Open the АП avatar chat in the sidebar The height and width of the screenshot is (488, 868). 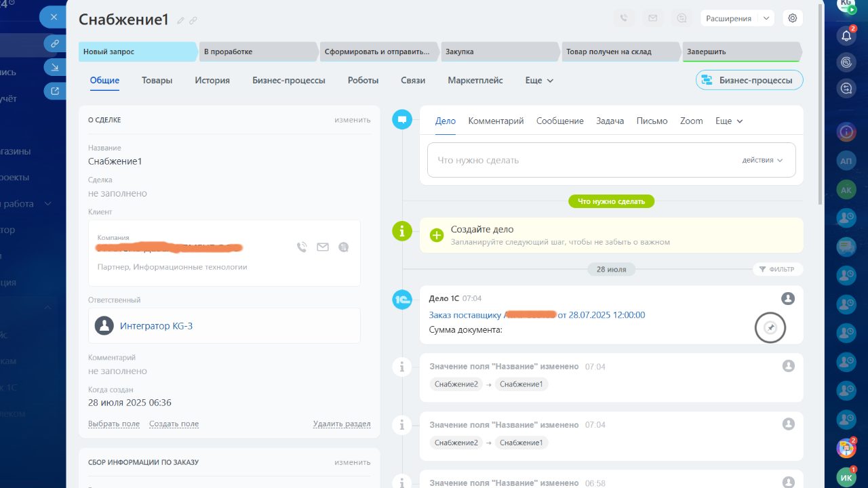coord(846,161)
